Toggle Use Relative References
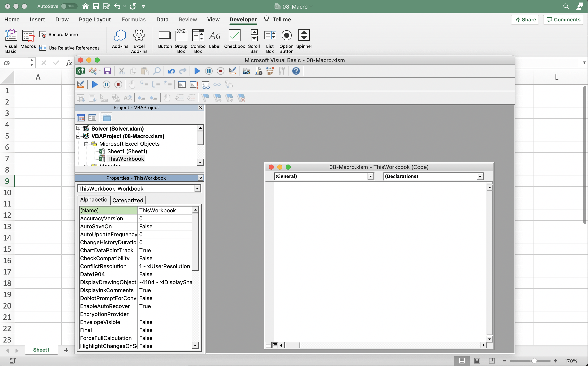The height and width of the screenshot is (366, 588). [69, 48]
